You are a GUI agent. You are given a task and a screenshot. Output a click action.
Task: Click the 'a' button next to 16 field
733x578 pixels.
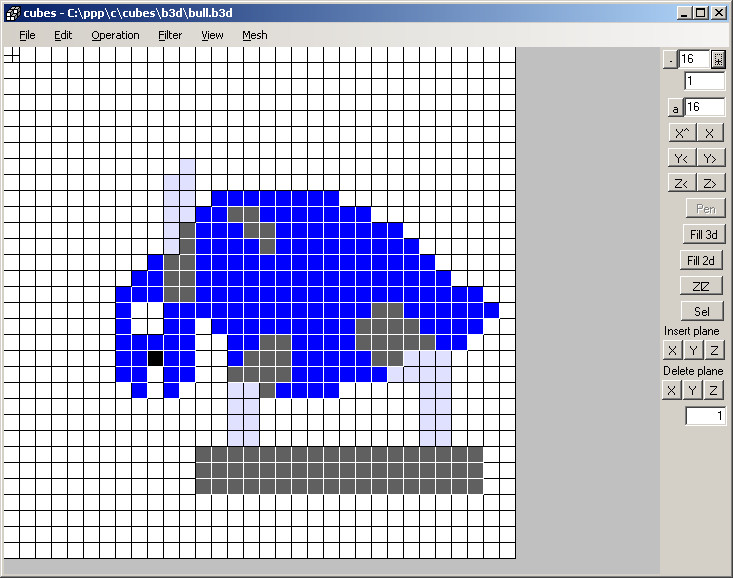675,108
